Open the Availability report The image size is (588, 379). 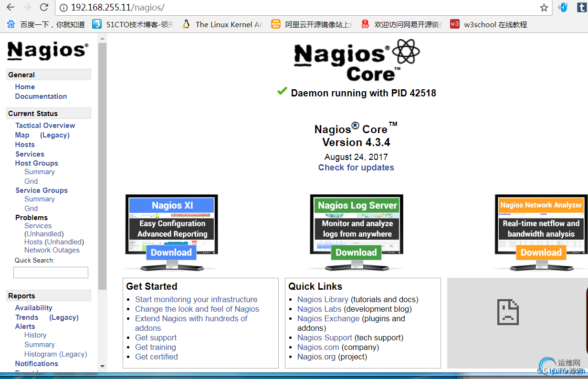tap(34, 308)
